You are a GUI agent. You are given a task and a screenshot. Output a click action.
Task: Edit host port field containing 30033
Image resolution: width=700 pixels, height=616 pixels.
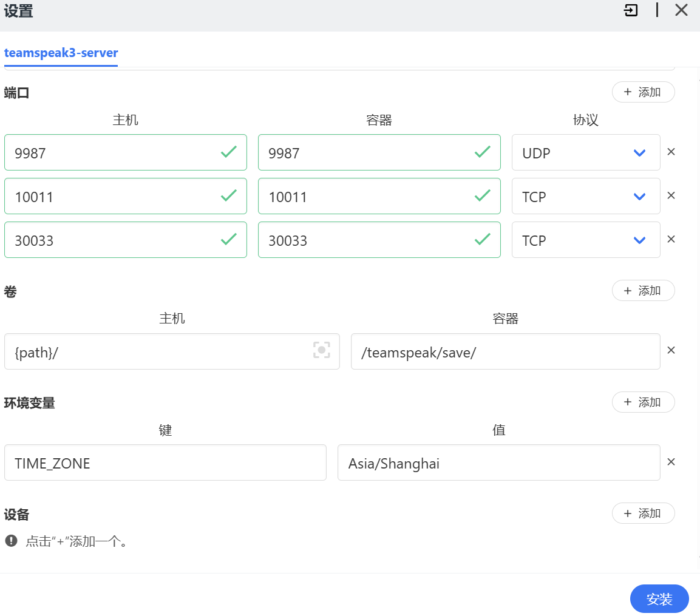[x=126, y=240]
